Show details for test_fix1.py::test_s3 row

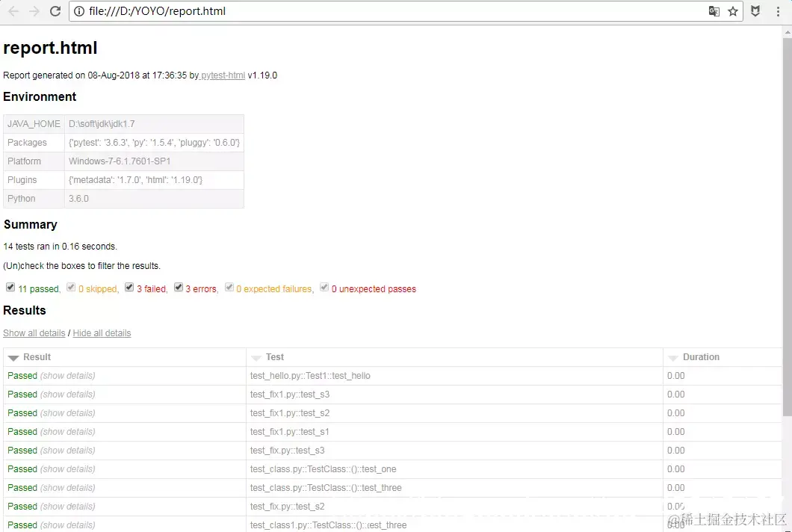pyautogui.click(x=68, y=394)
